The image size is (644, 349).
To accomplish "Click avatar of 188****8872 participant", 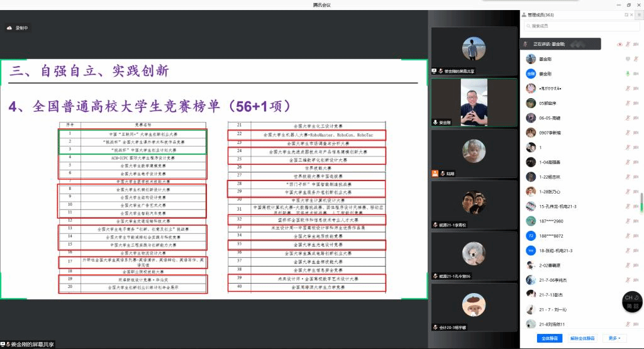I will pyautogui.click(x=531, y=235).
